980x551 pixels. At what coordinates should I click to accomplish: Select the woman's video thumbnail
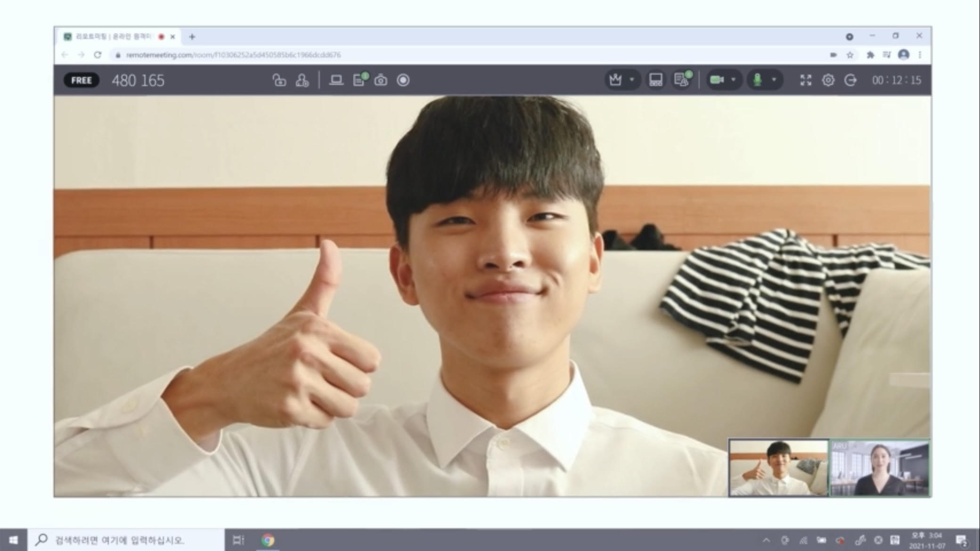click(x=880, y=468)
